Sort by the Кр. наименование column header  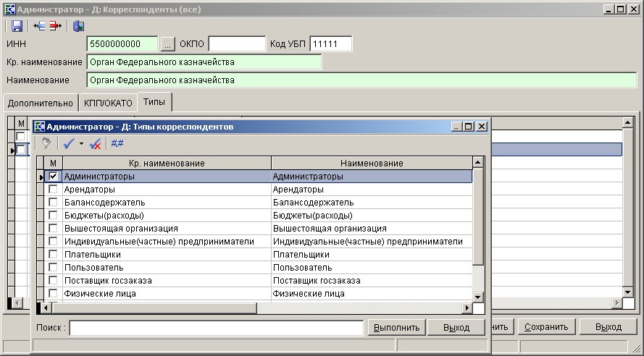click(x=167, y=164)
